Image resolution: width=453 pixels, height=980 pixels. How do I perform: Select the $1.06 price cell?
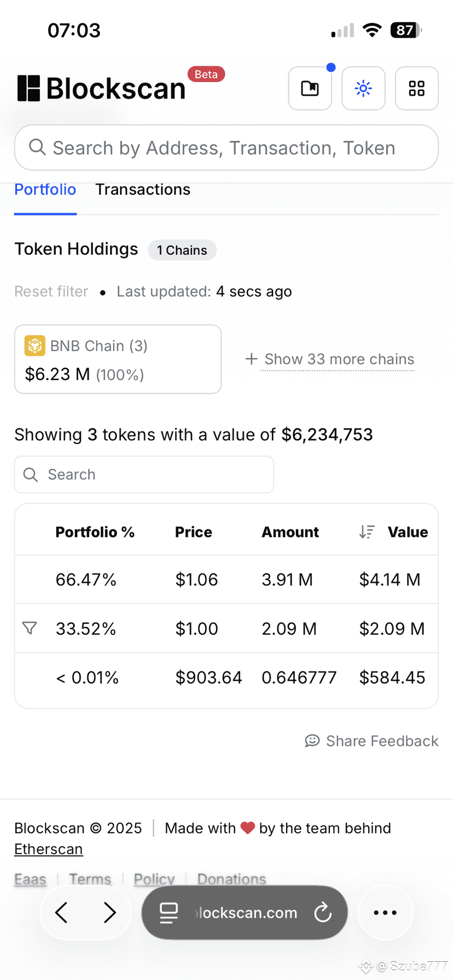click(196, 580)
